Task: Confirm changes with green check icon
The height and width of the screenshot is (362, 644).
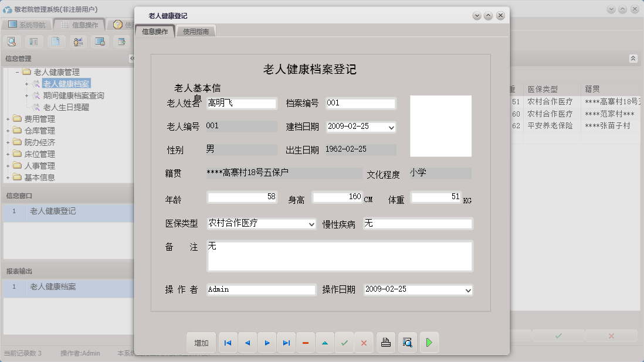Action: pos(345,343)
